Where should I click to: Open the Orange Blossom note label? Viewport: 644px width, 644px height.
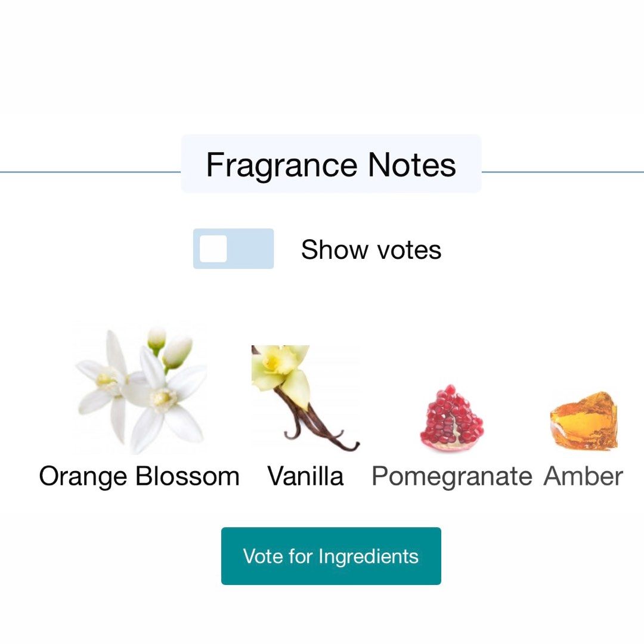(139, 476)
